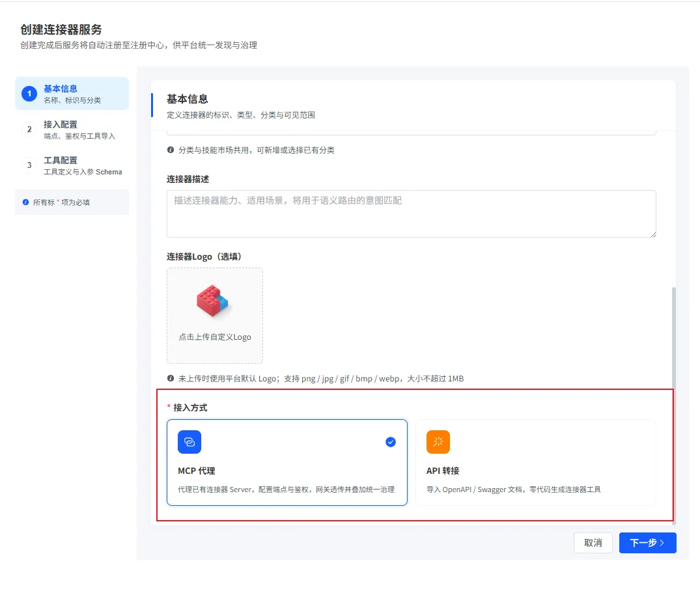Click the info icon beside 未上传时使用平台默认 Logo
Screen dimensions: 700x593
point(171,378)
